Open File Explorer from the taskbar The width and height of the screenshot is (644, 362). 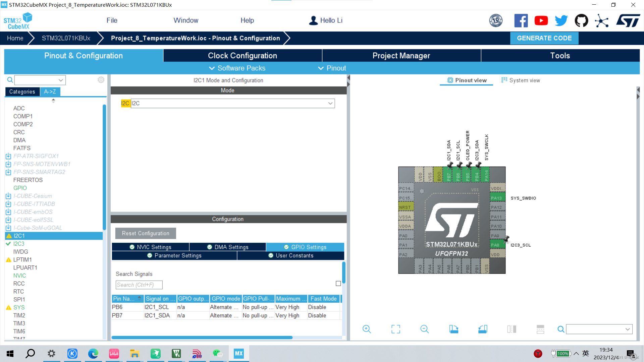pyautogui.click(x=135, y=354)
